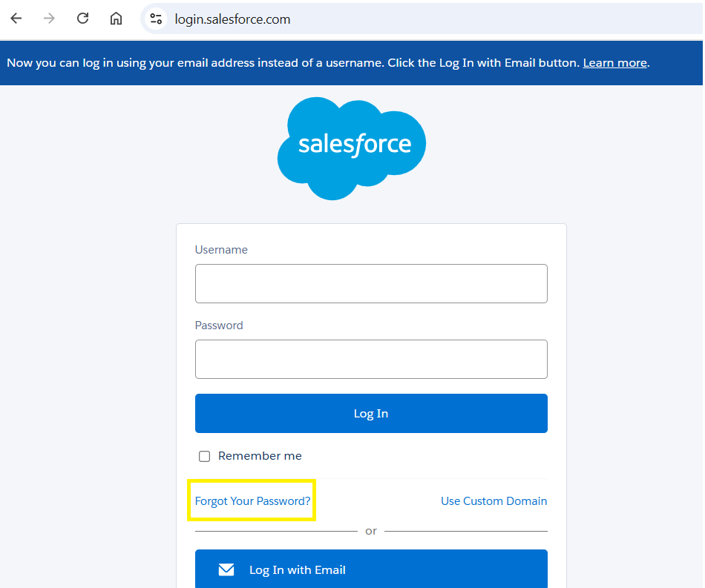Click the blue email login announcement banner

(x=297, y=63)
